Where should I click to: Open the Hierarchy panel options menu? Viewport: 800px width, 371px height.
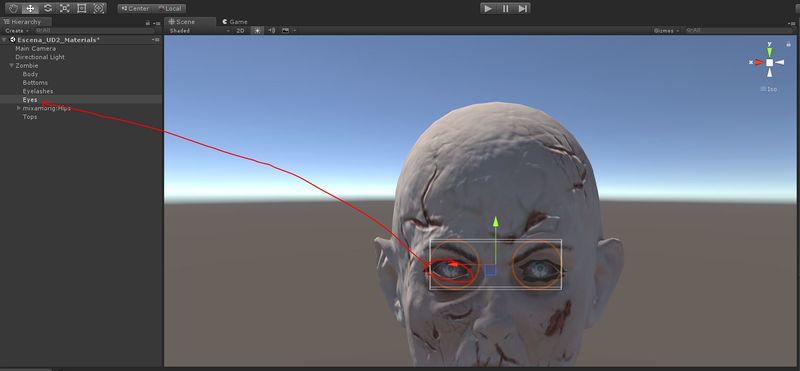pos(157,22)
